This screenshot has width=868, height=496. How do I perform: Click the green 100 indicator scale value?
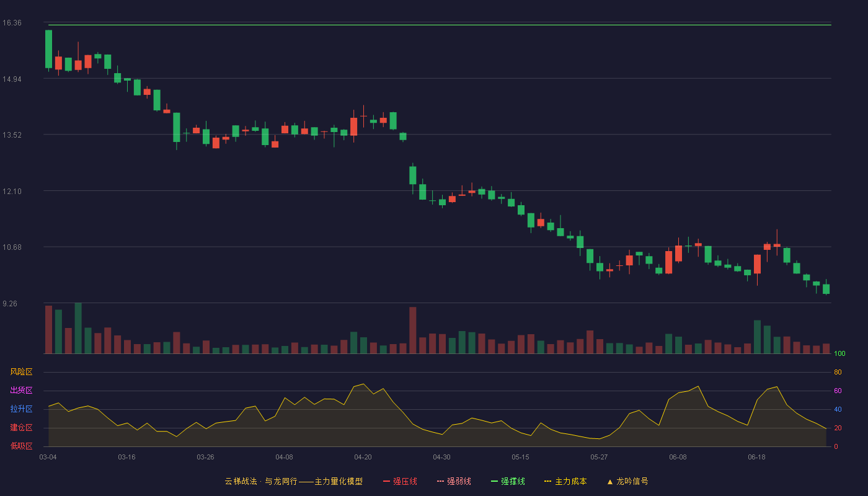coord(840,354)
